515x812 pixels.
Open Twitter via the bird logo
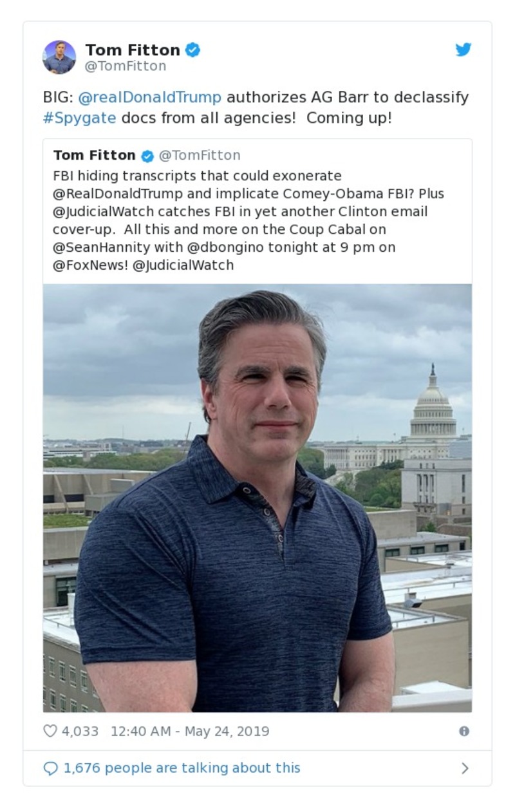coord(464,49)
